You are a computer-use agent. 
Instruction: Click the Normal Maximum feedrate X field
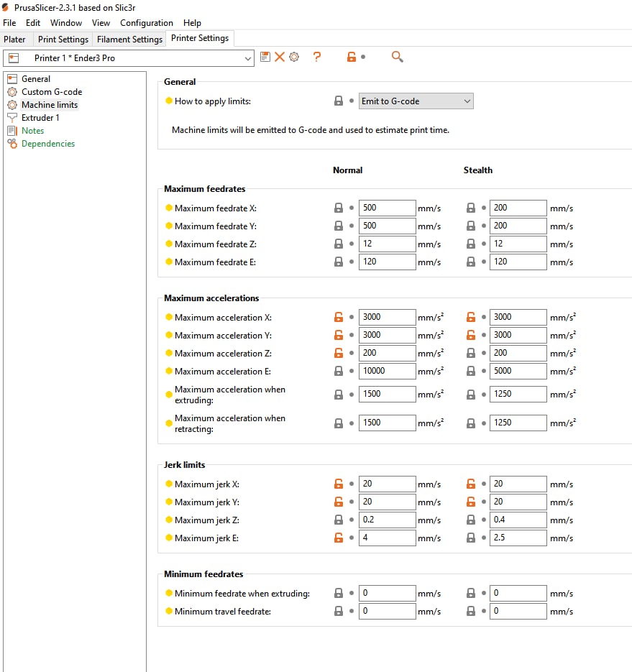coord(387,208)
